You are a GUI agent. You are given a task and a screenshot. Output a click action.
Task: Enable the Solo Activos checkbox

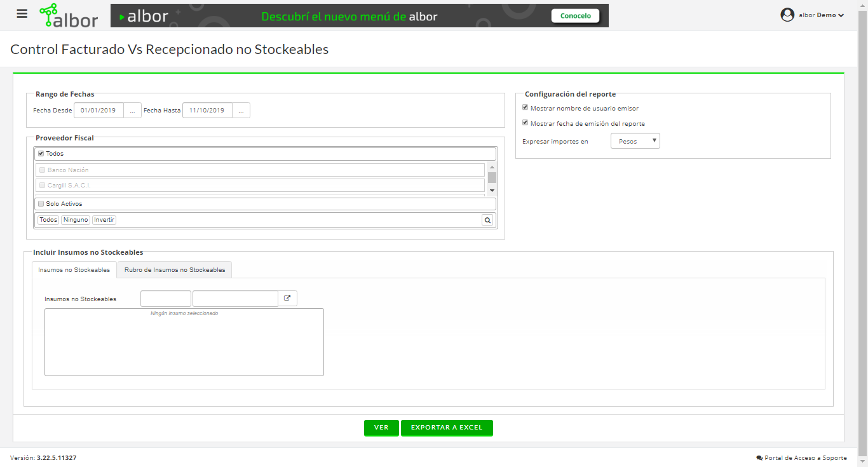41,204
